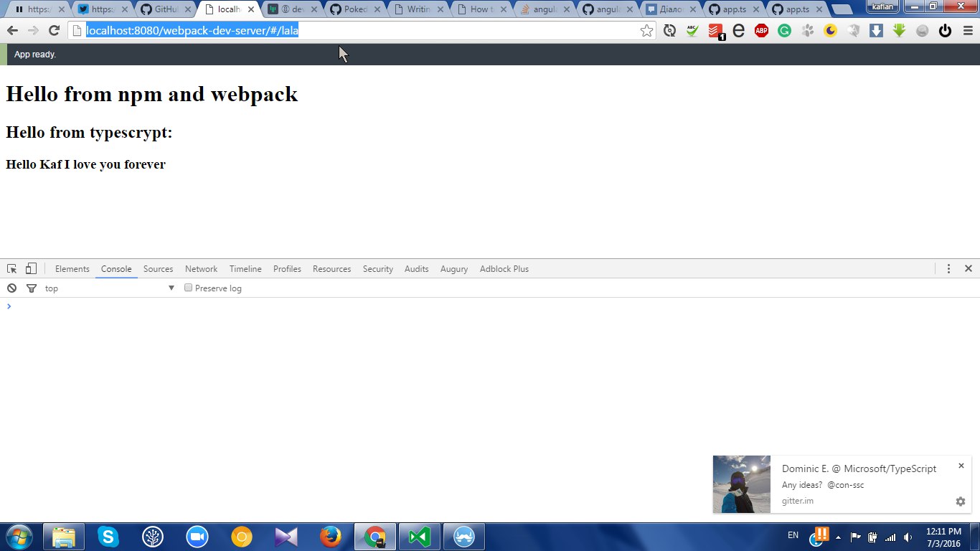This screenshot has height=551, width=980.
Task: Open the volume control in system tray
Action: click(x=908, y=537)
